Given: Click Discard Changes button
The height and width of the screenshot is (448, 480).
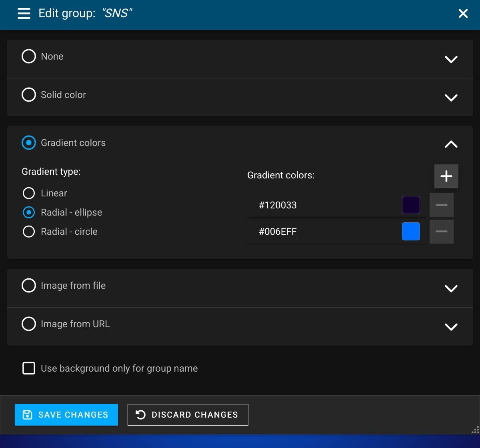Looking at the screenshot, I should pos(188,415).
